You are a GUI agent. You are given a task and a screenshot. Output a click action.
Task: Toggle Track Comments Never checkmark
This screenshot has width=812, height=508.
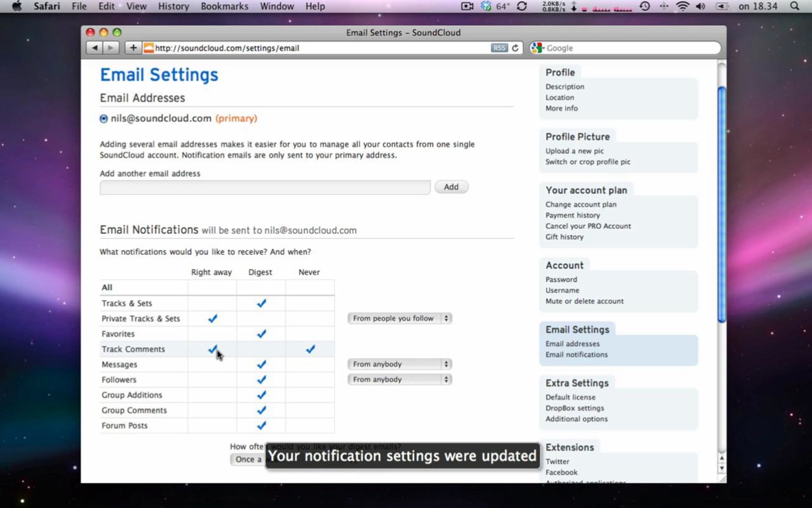(310, 349)
